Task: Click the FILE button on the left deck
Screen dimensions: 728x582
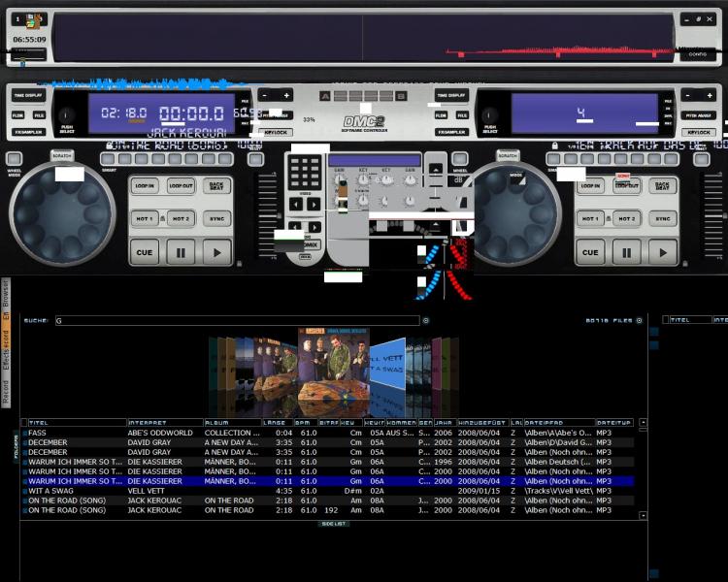Action: (39, 115)
